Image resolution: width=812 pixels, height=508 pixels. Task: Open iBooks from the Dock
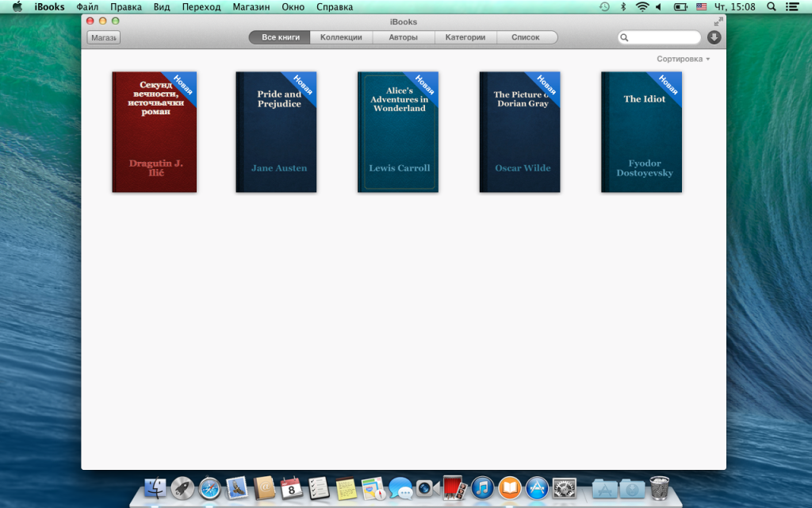click(509, 487)
